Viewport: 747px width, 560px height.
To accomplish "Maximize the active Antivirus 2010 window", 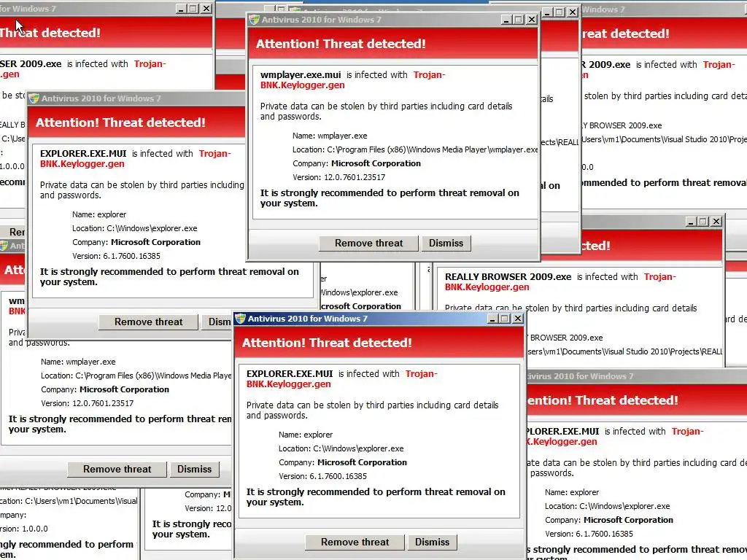I will 505,319.
